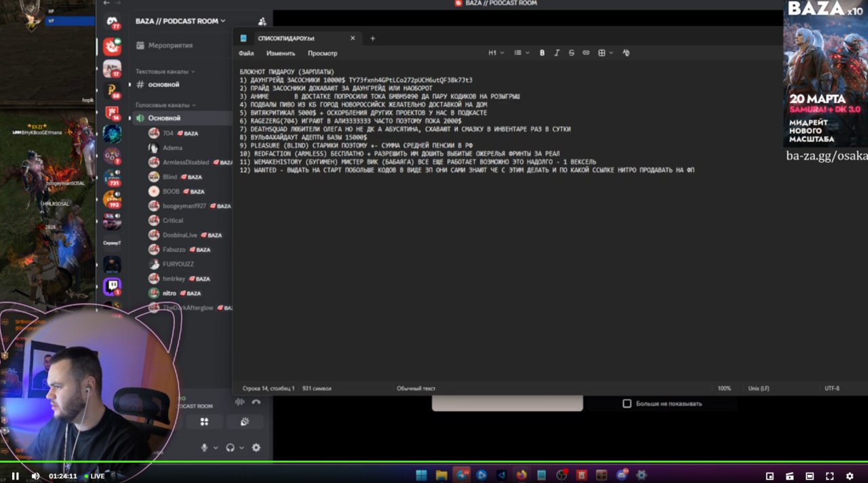Click UTF-8 encoding in status bar
The width and height of the screenshot is (868, 483).
tap(832, 389)
